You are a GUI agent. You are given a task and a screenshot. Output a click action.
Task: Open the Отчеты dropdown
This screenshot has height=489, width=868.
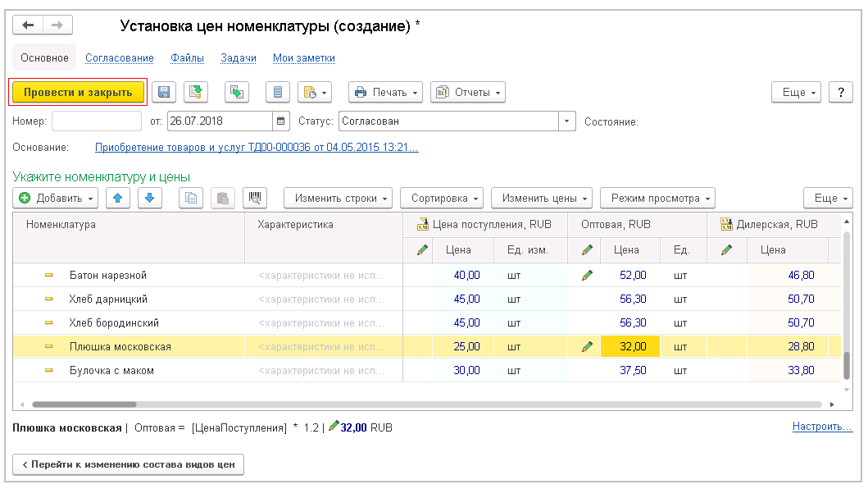tap(468, 92)
